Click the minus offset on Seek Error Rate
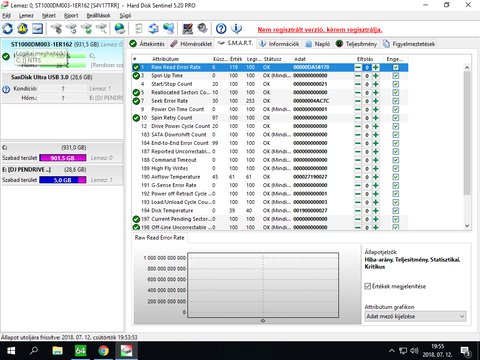Viewport: 480px width, 360px height. 358,101
